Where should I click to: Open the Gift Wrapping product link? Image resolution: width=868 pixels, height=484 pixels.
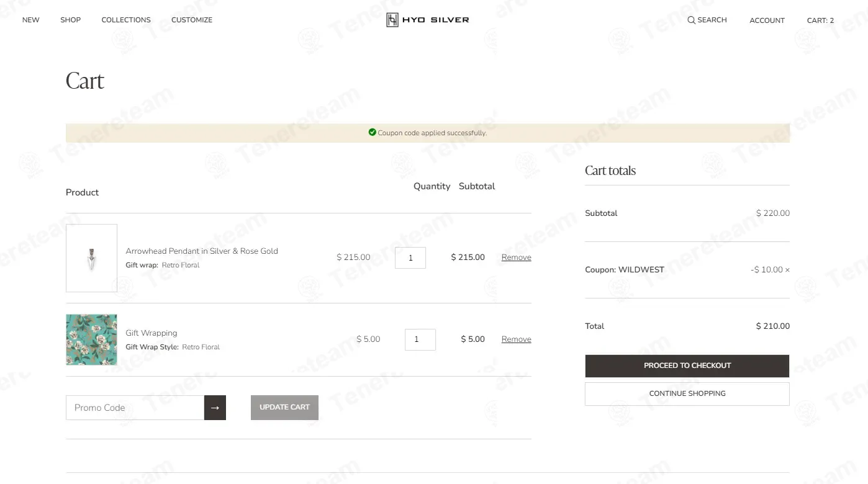(x=151, y=333)
